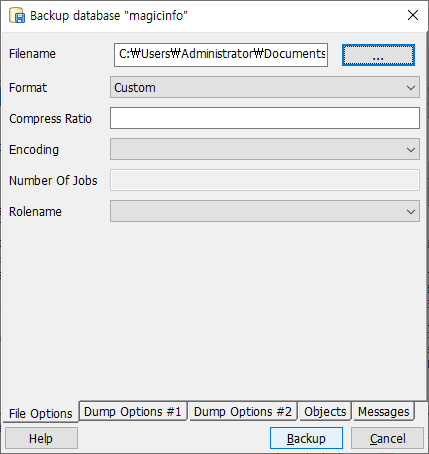Close the Backup database dialog window

click(413, 15)
